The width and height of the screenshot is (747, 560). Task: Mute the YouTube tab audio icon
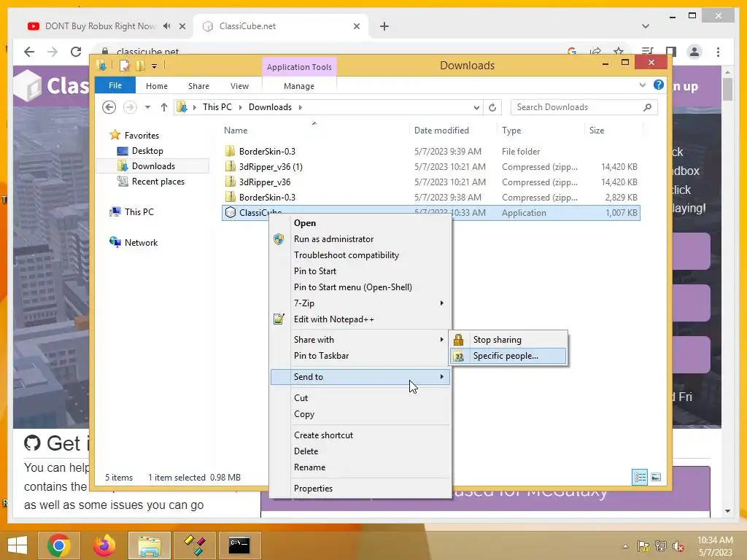coord(166,26)
